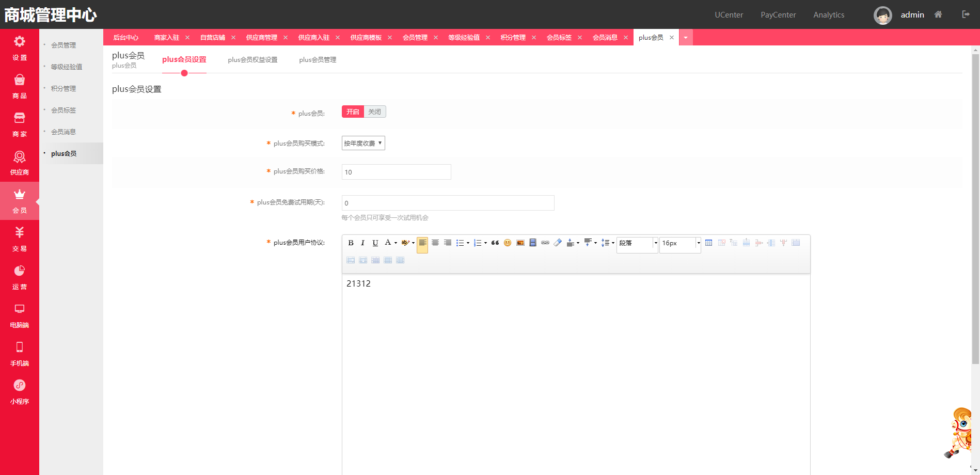The image size is (980, 475).
Task: Insert an image into the editor
Action: click(520, 243)
